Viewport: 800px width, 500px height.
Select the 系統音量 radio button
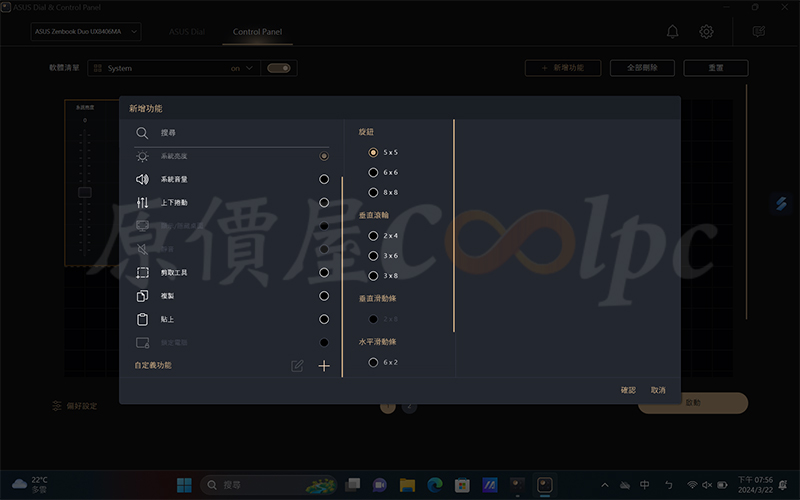pos(324,179)
